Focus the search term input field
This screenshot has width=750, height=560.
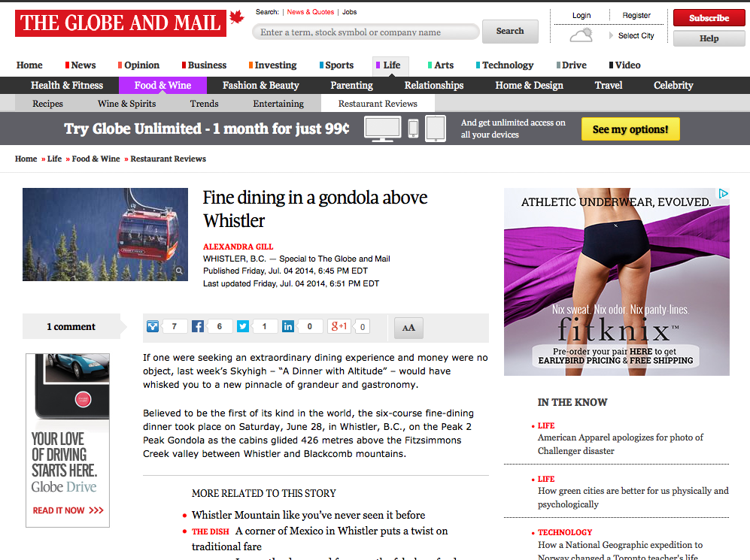pos(366,32)
